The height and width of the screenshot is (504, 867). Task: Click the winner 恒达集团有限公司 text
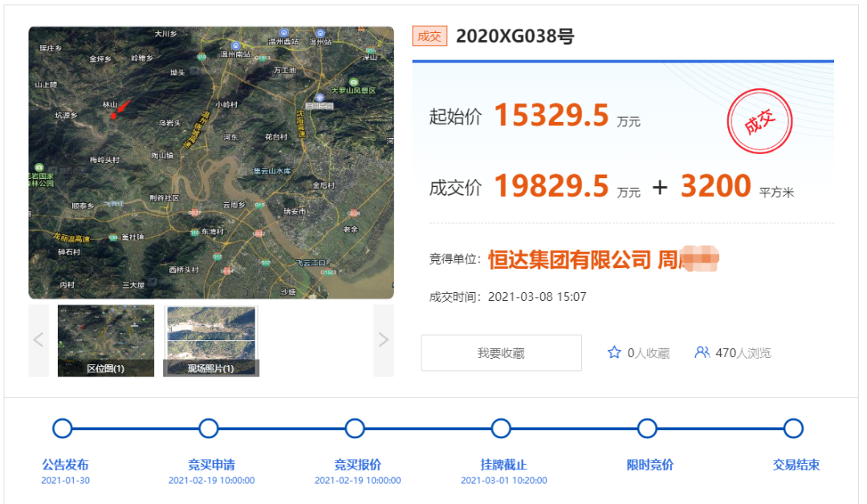(x=569, y=259)
